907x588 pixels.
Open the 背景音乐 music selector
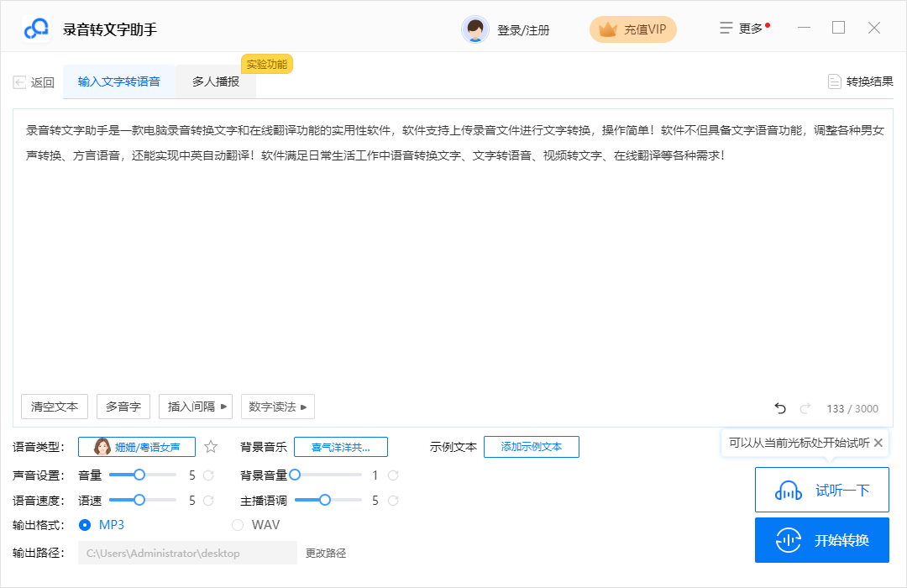coord(341,446)
